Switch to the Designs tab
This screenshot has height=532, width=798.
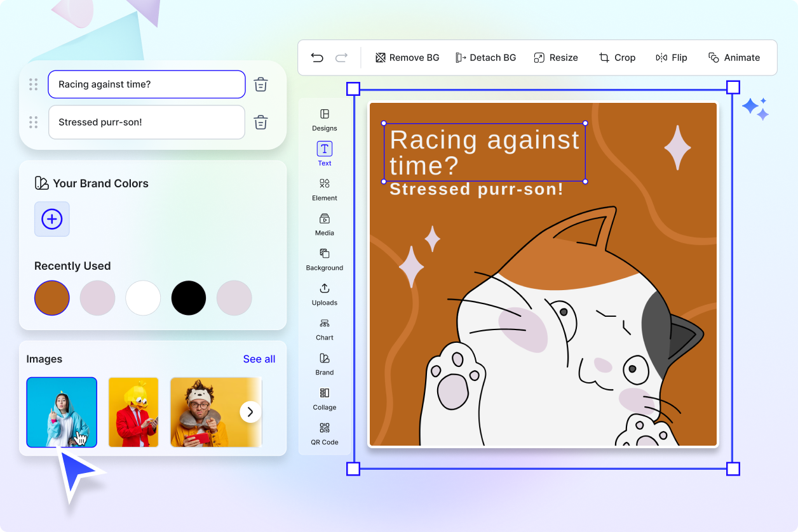[x=324, y=119]
